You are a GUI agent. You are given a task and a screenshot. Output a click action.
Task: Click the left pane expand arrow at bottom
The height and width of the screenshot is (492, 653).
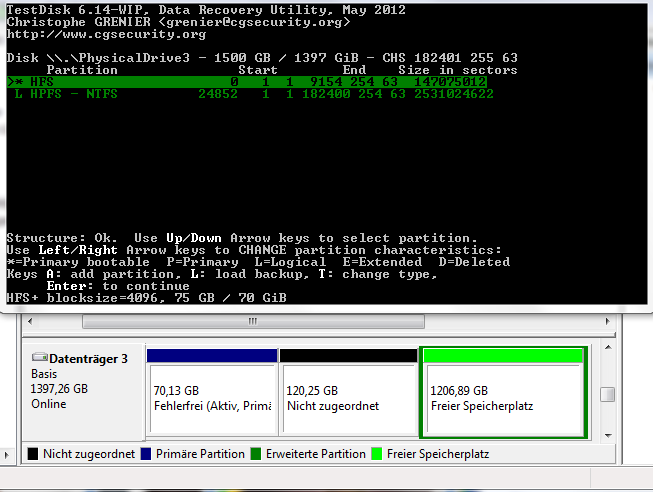[6, 455]
